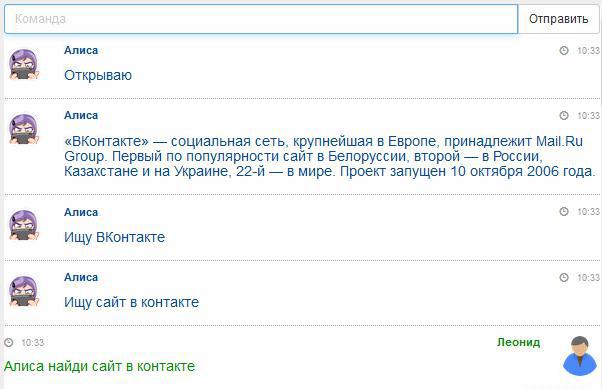Click the Команда input field

coord(261,19)
